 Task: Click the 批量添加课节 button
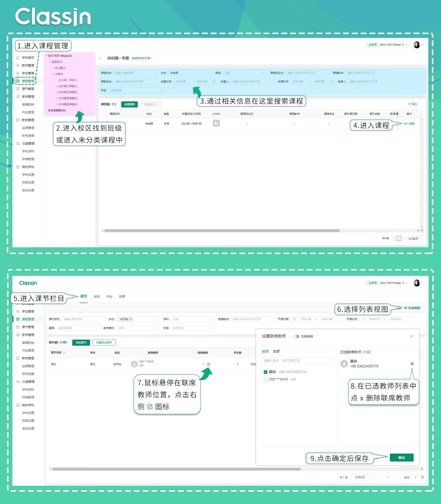click(104, 342)
